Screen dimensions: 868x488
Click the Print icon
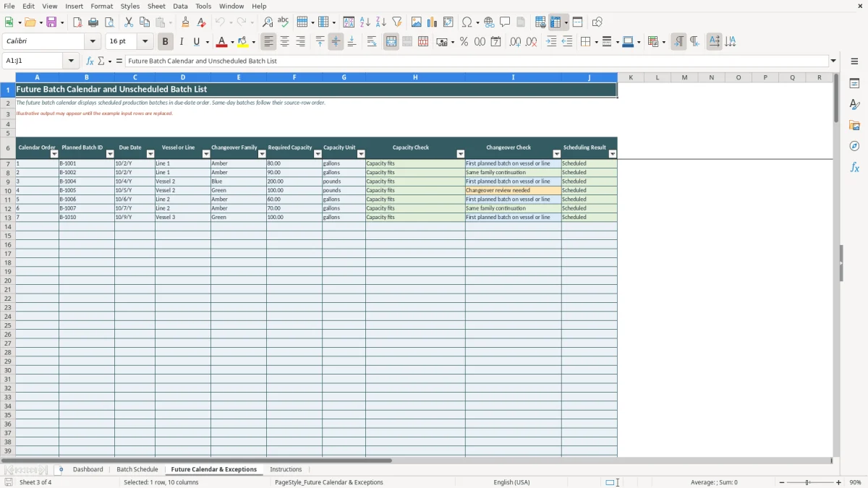point(93,22)
